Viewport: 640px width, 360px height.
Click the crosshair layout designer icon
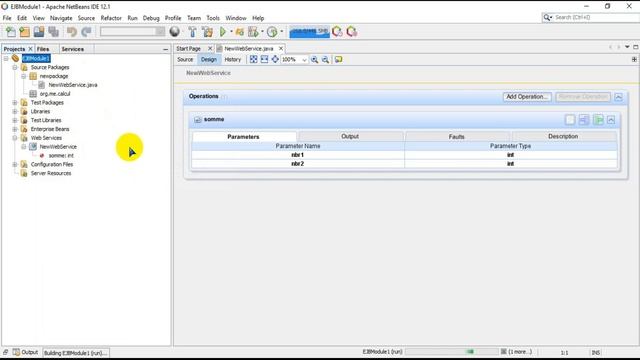(276, 60)
